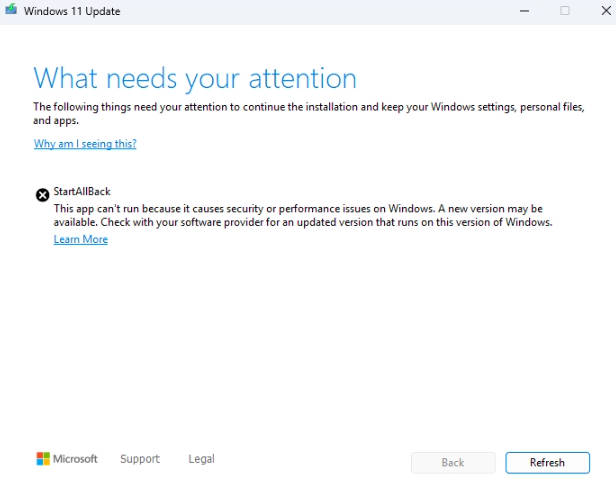Open the Learn More link under StartAllBack

81,239
